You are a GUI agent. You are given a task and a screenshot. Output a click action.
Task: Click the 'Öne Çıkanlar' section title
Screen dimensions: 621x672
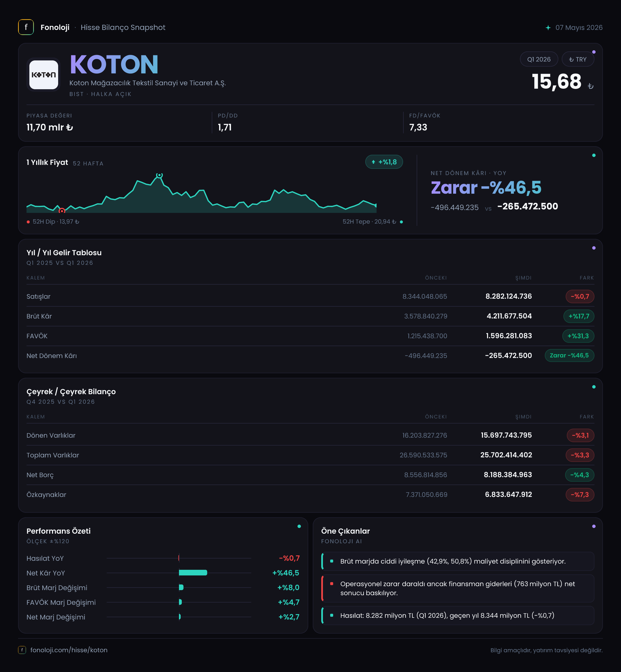pyautogui.click(x=346, y=531)
